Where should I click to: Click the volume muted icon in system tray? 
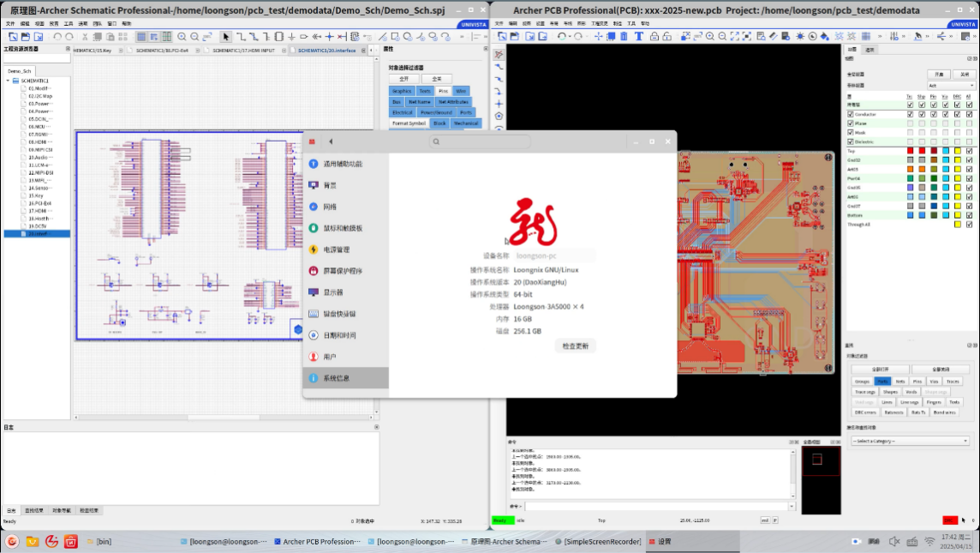point(894,542)
